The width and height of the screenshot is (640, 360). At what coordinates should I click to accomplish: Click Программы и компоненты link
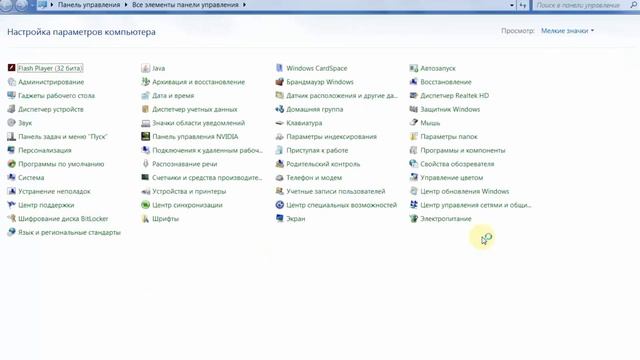[463, 150]
